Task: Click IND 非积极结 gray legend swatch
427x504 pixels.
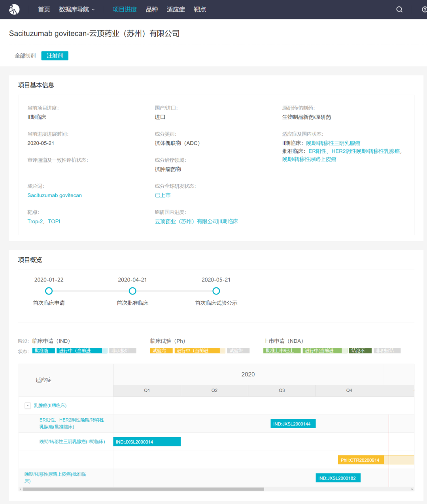Action: tap(123, 351)
